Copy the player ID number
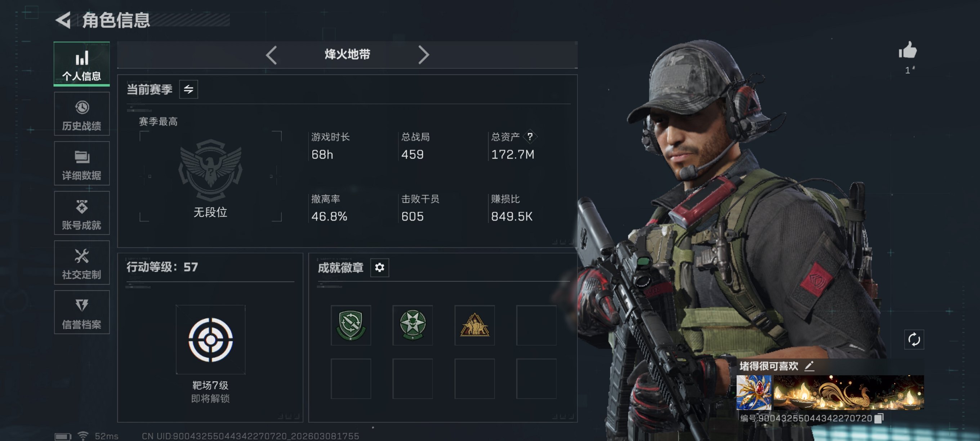This screenshot has width=980, height=441. coord(878,418)
